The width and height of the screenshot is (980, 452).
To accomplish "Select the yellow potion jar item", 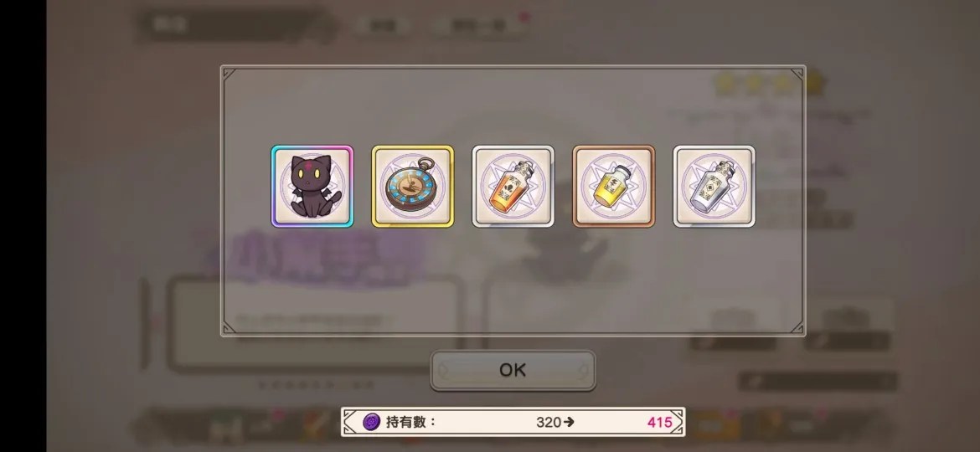I will [x=614, y=187].
